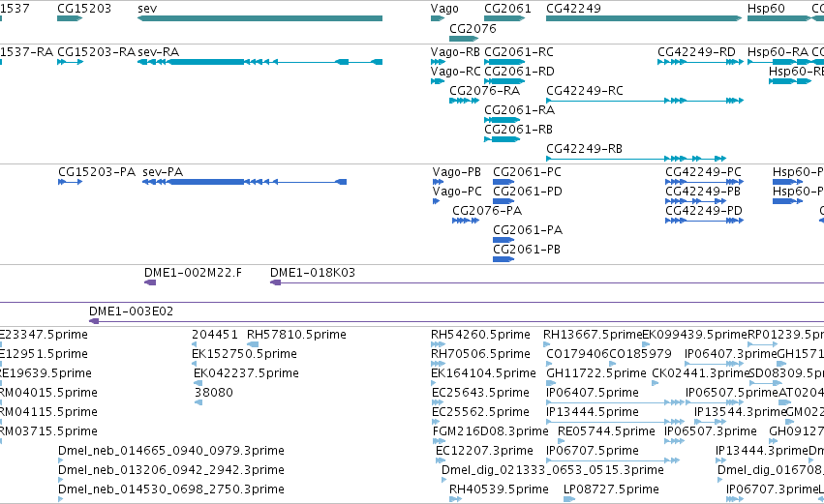Select the RH57810.5prime EST label
Image resolution: width=824 pixels, height=504 pixels.
pyautogui.click(x=297, y=335)
